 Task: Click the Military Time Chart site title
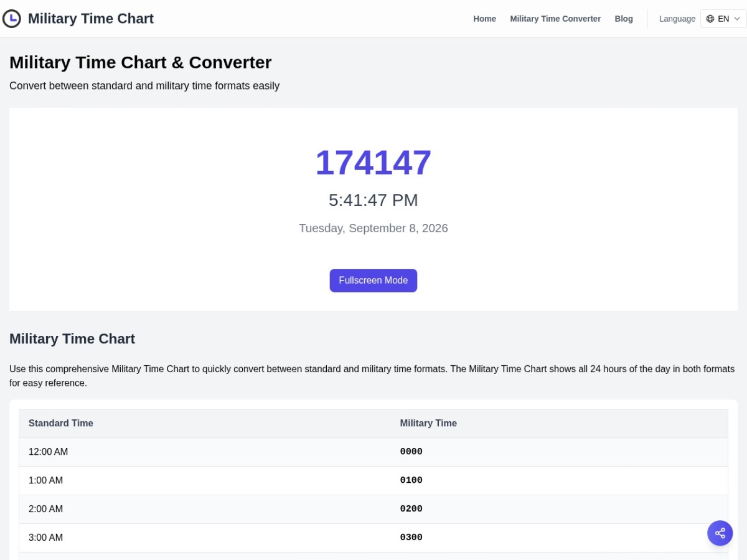[91, 19]
